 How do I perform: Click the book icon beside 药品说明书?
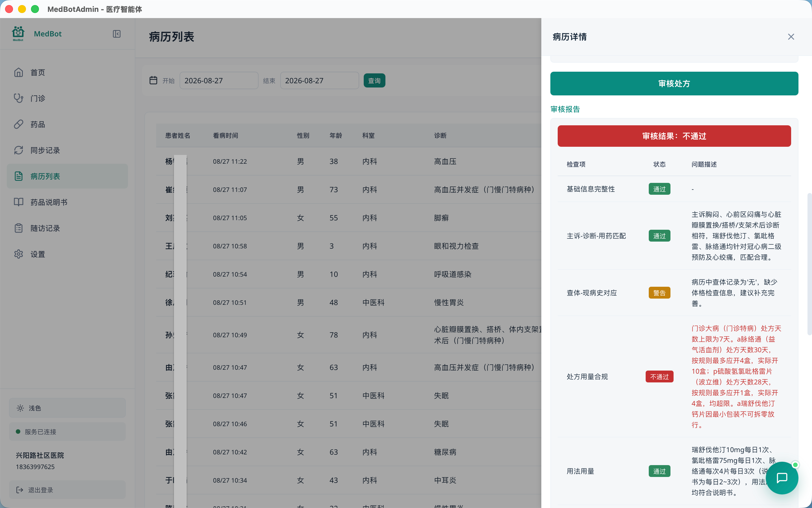[x=18, y=202]
